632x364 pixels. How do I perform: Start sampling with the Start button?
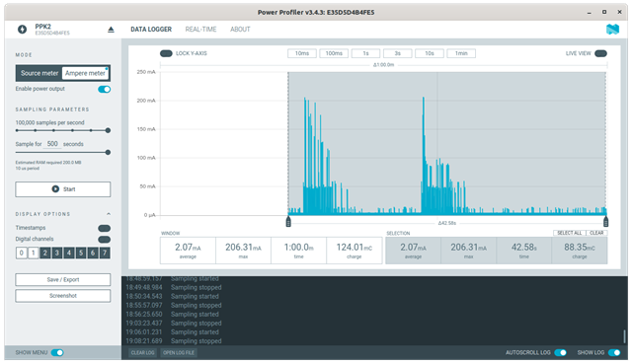[63, 189]
